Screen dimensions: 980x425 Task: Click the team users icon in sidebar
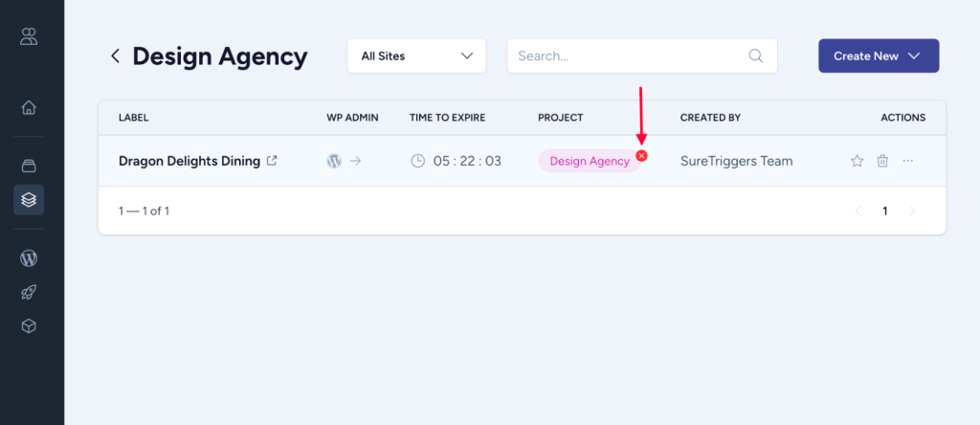point(29,37)
